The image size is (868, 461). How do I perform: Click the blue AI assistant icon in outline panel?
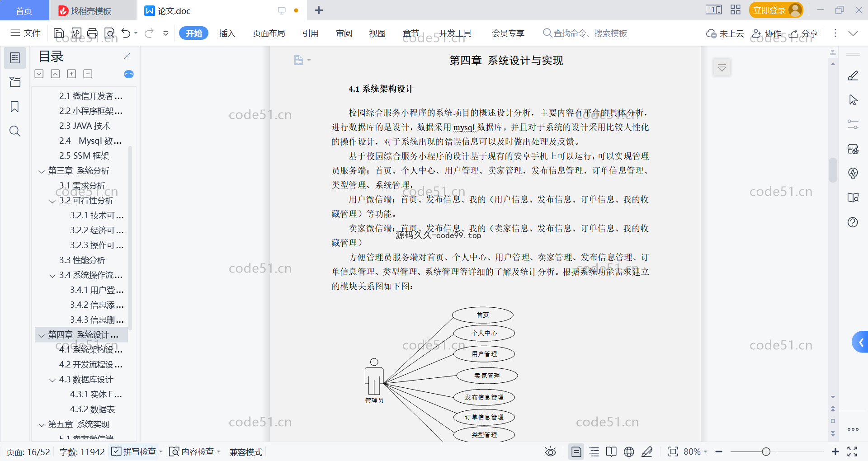click(129, 74)
